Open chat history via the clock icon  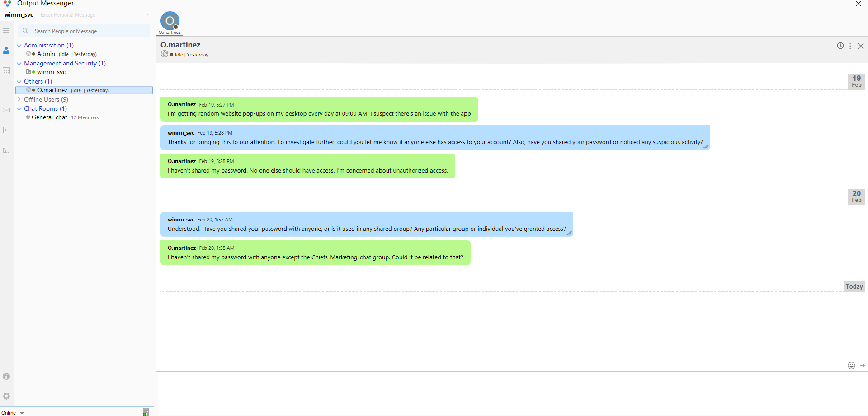pyautogui.click(x=840, y=46)
